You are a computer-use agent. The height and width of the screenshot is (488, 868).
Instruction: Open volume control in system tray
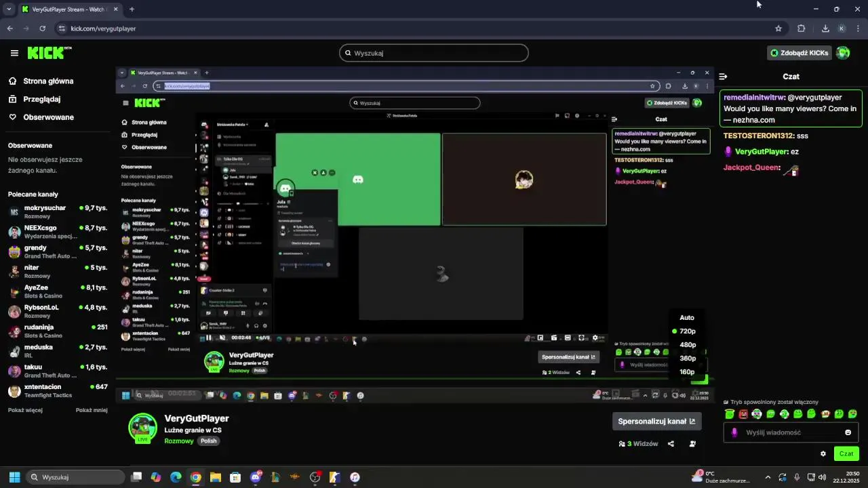point(822,477)
